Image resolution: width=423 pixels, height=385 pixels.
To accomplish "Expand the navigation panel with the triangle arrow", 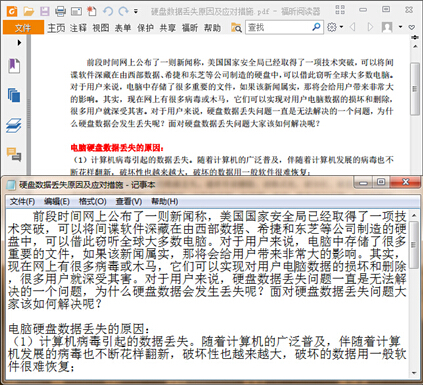I will click(x=19, y=43).
